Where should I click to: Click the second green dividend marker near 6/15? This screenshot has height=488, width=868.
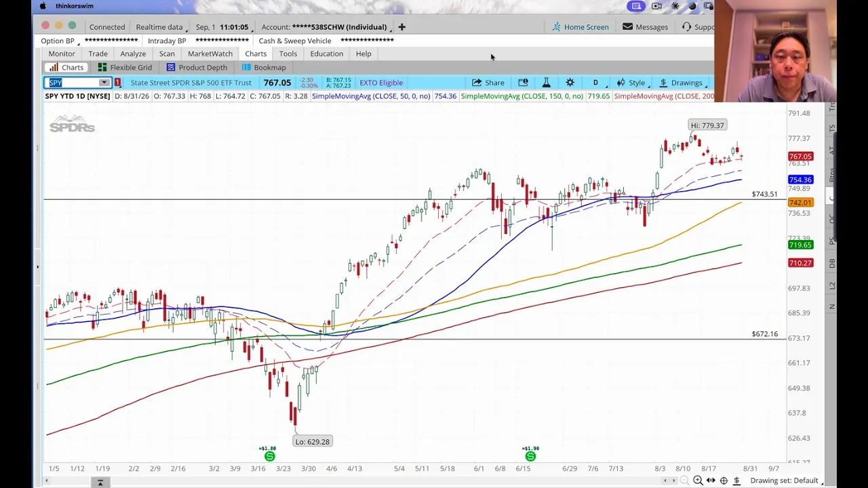pos(530,457)
